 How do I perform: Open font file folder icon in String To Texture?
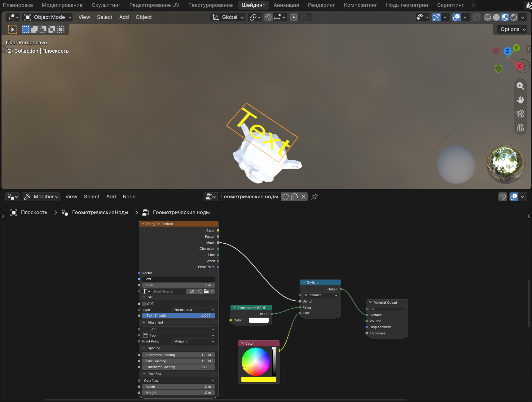click(206, 291)
